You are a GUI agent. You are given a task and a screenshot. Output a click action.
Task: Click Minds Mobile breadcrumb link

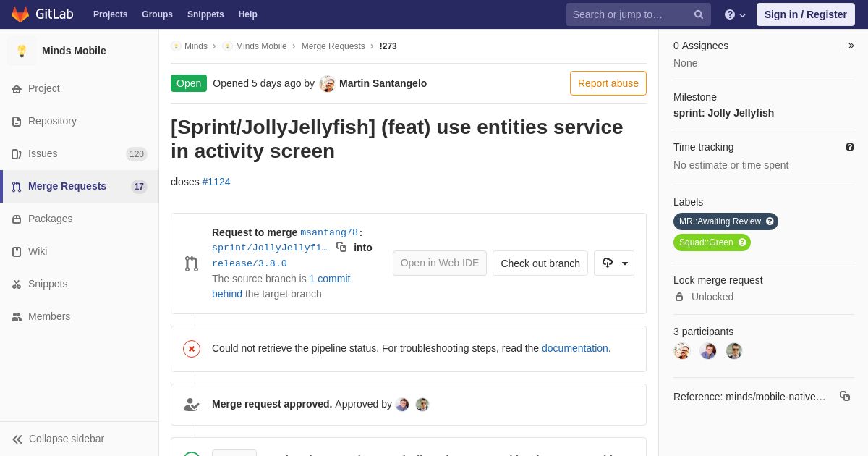tap(261, 46)
